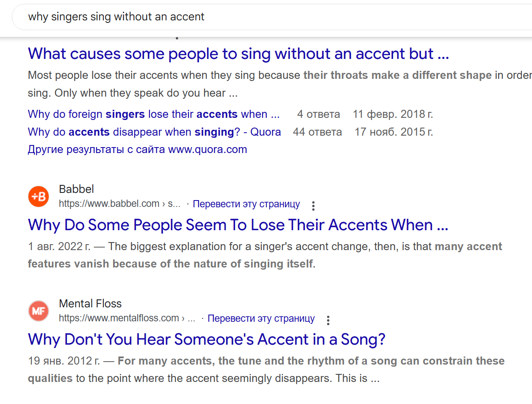
Task: Click the "11 февр. 2018 г." date
Action: coord(393,114)
